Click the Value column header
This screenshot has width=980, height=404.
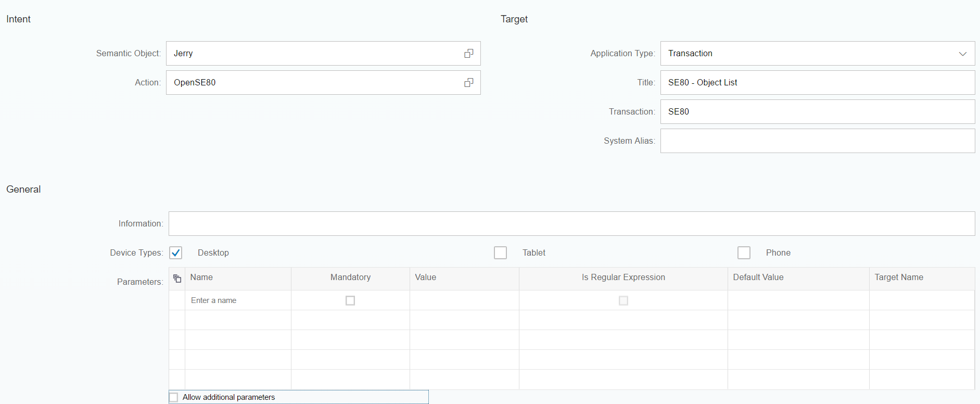point(425,277)
